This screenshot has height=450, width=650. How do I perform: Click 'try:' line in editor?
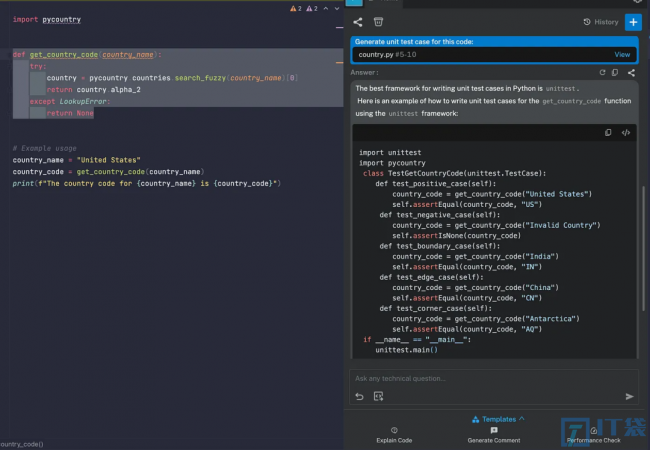38,66
